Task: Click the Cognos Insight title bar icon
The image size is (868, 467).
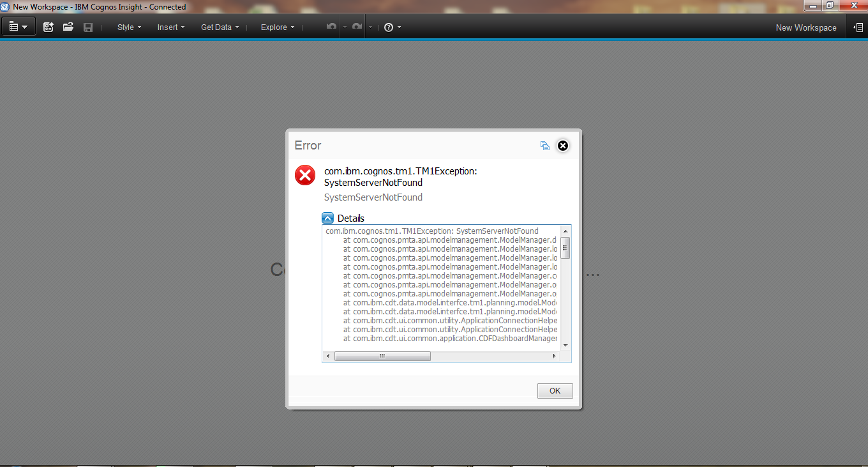Action: 6,6
